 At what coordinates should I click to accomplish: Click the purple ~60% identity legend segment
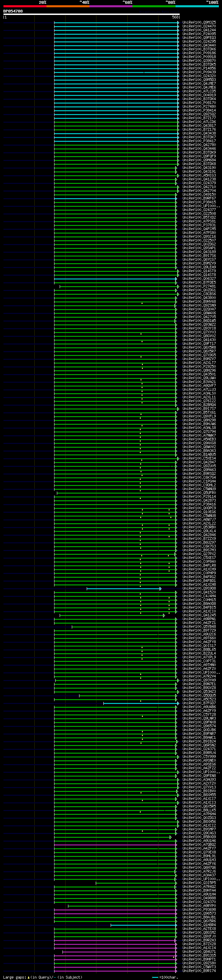pyautogui.click(x=111, y=6)
